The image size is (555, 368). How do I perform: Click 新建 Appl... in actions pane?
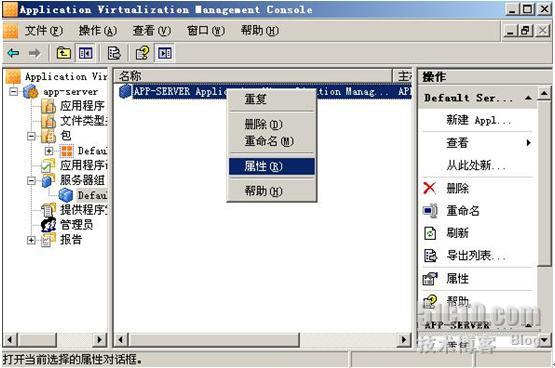click(479, 120)
